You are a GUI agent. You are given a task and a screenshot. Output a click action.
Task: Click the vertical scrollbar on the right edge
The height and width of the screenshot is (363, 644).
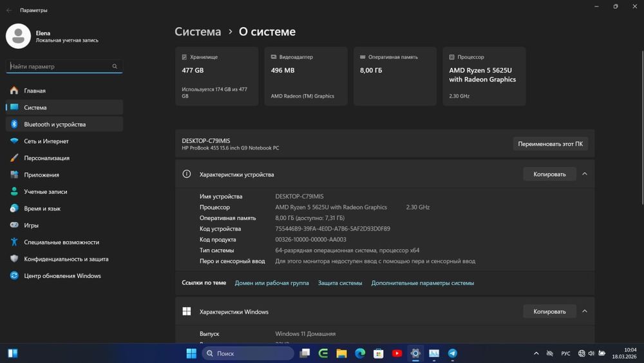[642, 128]
